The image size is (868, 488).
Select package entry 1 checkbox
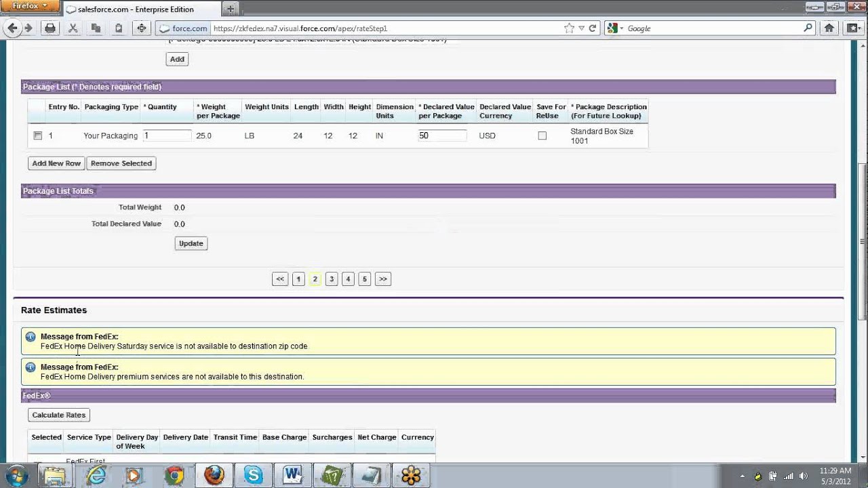38,136
